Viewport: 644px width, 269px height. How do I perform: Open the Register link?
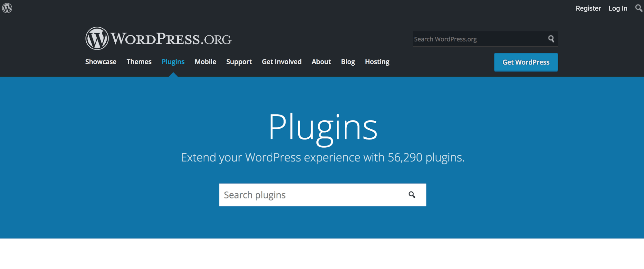click(x=588, y=8)
